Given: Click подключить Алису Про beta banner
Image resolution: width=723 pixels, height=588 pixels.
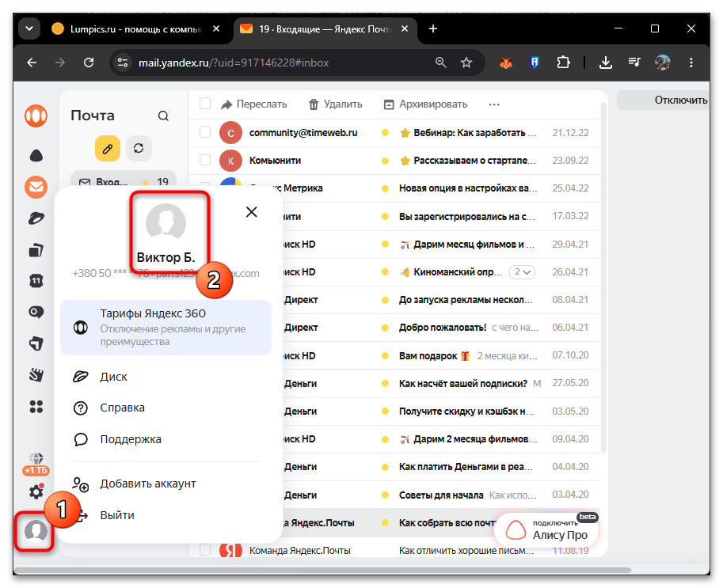Looking at the screenshot, I should point(546,530).
